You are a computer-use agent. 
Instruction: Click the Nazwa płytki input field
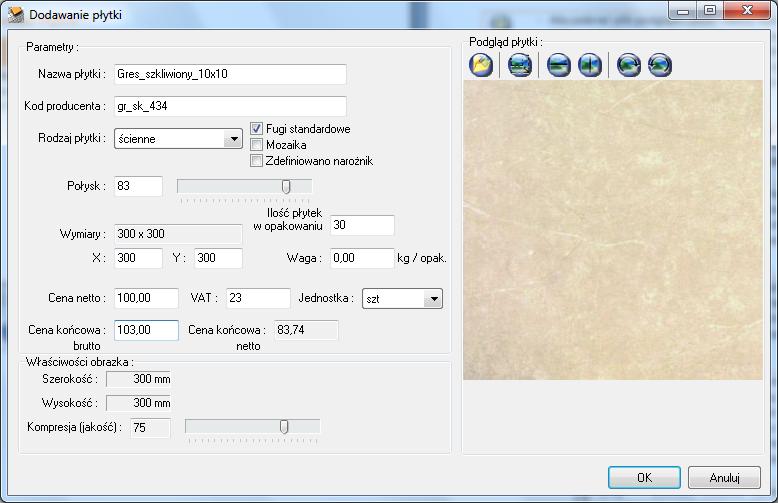click(x=230, y=74)
